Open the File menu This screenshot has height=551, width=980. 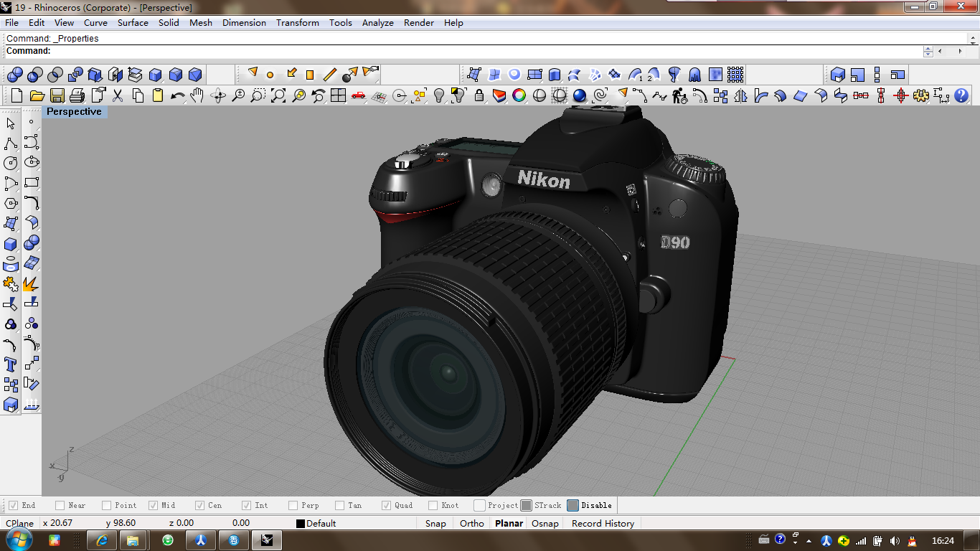[x=11, y=23]
